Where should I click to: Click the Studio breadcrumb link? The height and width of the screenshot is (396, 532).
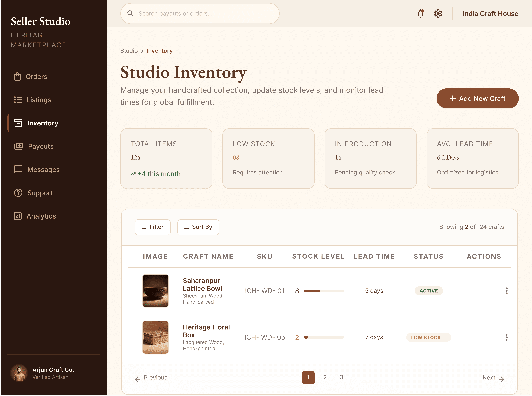[x=129, y=51]
